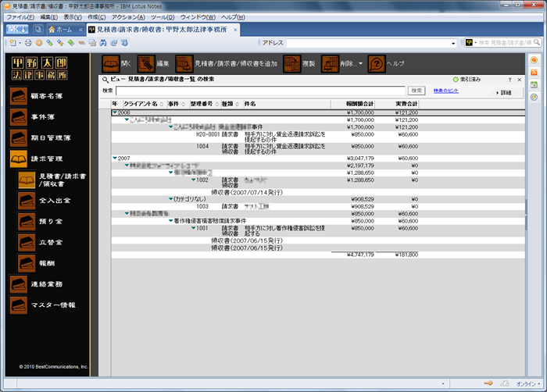
Task: Open the 金入出金 sidebar item
Action: point(45,201)
